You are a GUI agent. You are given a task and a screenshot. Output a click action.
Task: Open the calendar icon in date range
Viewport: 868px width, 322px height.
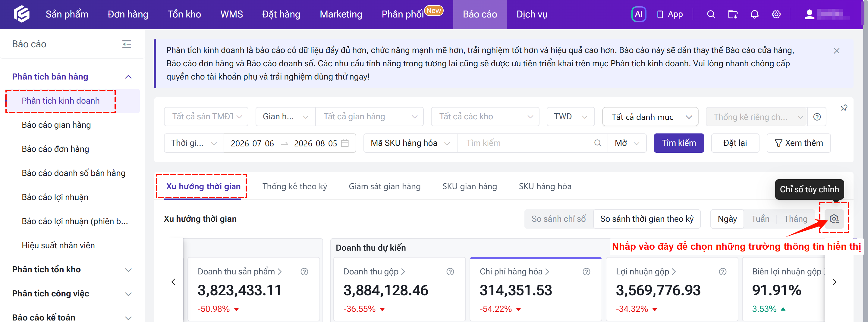(345, 143)
